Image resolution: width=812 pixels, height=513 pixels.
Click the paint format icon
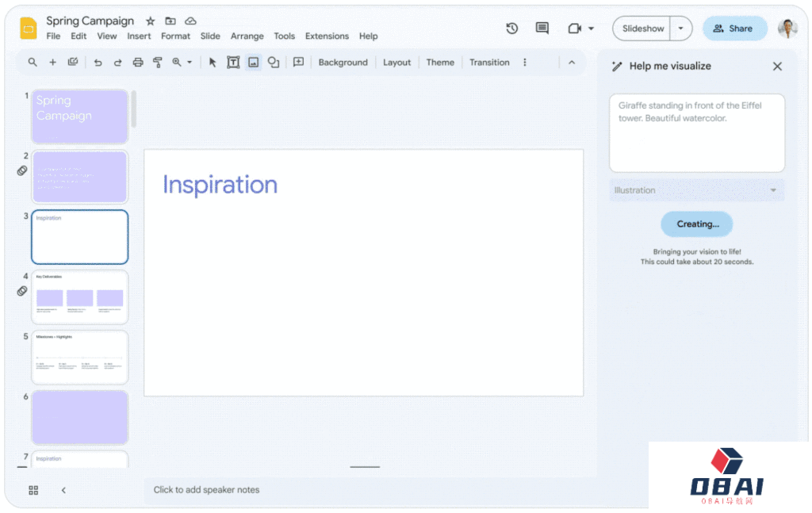[157, 63]
